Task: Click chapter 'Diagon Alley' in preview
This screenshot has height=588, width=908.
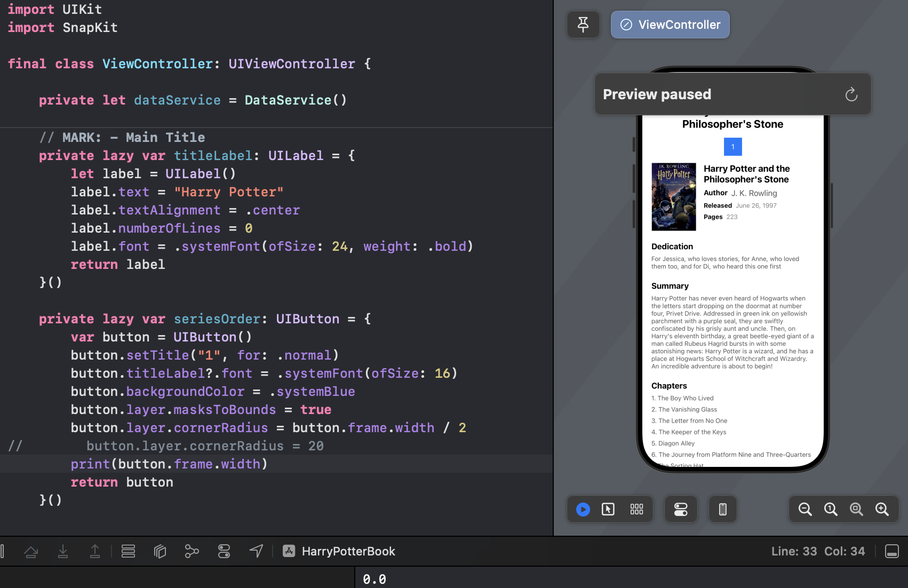Action: pyautogui.click(x=673, y=443)
